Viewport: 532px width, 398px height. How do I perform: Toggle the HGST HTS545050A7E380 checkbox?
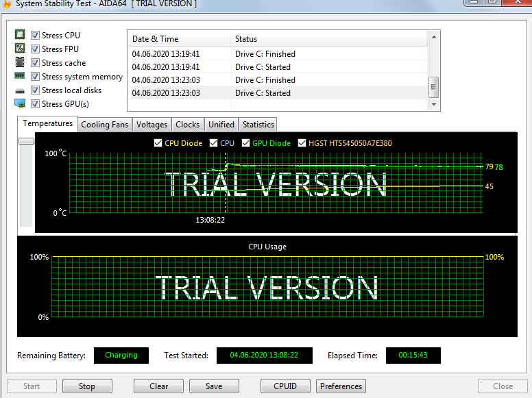tap(302, 143)
